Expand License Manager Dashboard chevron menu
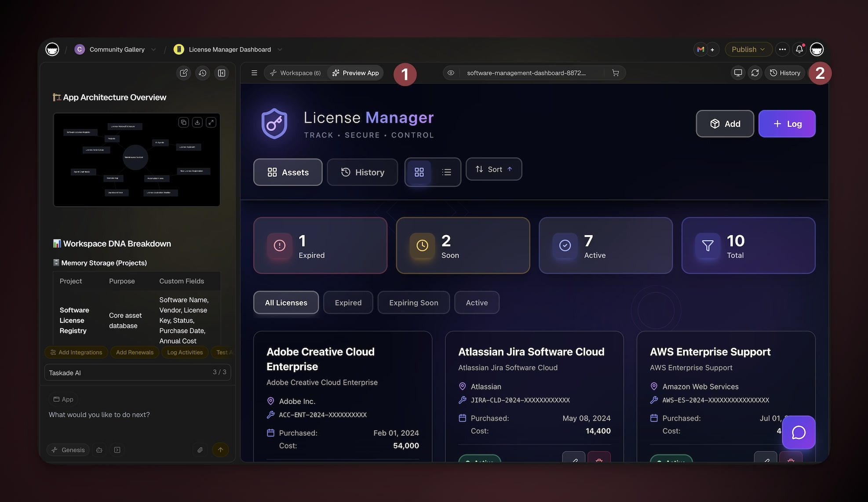This screenshot has height=502, width=868. pyautogui.click(x=280, y=50)
